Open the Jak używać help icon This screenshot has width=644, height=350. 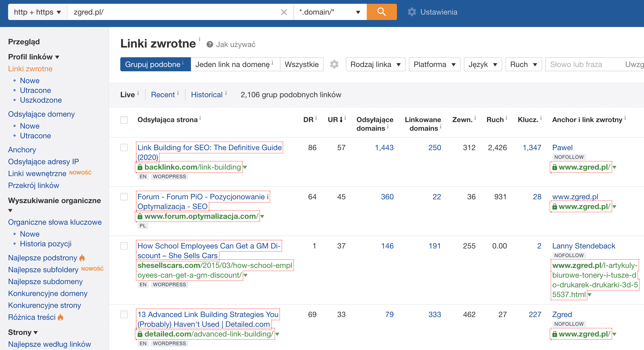(210, 44)
